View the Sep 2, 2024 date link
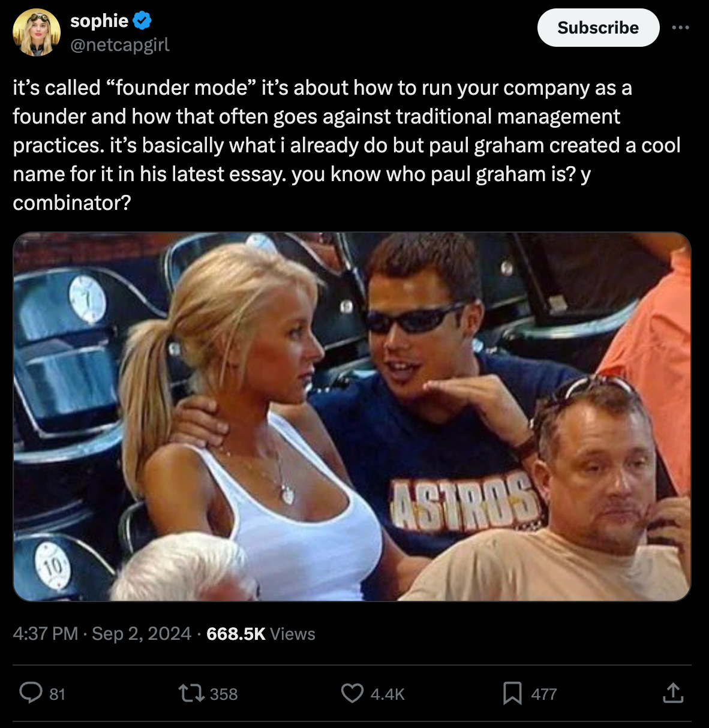Viewport: 709px width, 728px height. pyautogui.click(x=142, y=633)
